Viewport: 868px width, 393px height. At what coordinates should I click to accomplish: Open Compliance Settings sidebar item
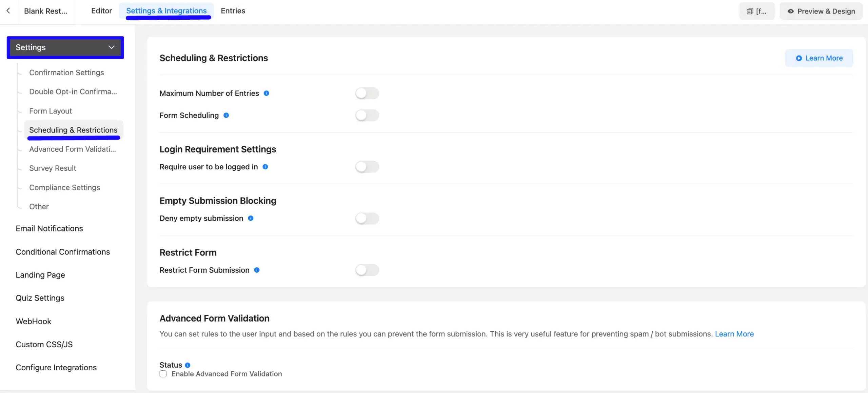tap(64, 187)
